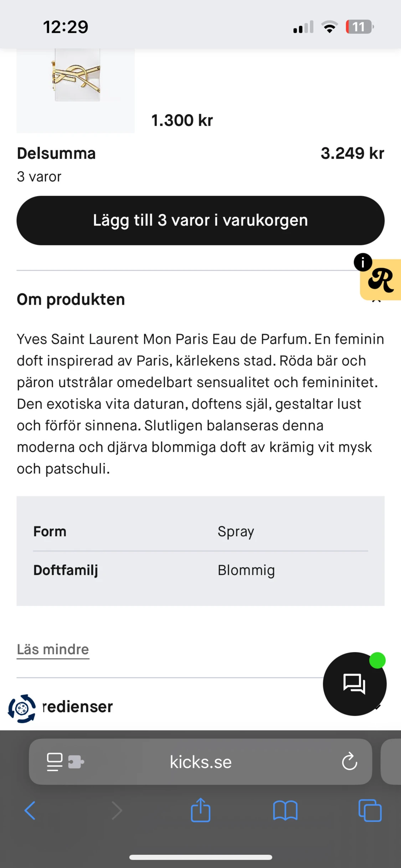Tap the kicks.se address field
This screenshot has width=401, height=868.
tap(200, 762)
